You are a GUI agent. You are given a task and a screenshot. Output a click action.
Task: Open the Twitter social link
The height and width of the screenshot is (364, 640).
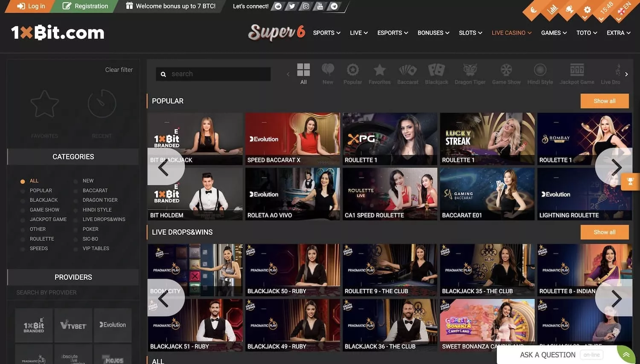292,6
